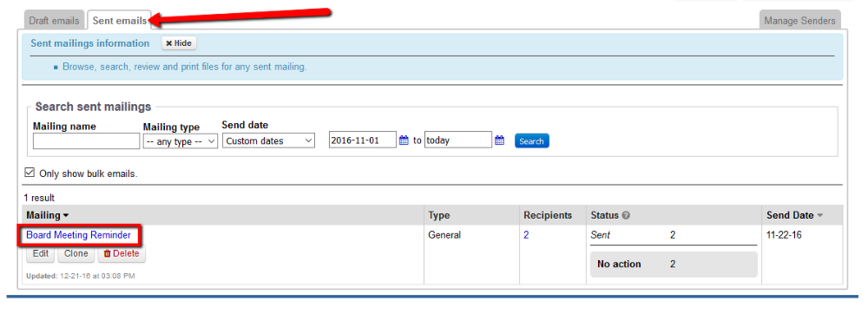Screen dimensions: 868x314
Task: Click the start date field '2016-11-01'
Action: [363, 140]
